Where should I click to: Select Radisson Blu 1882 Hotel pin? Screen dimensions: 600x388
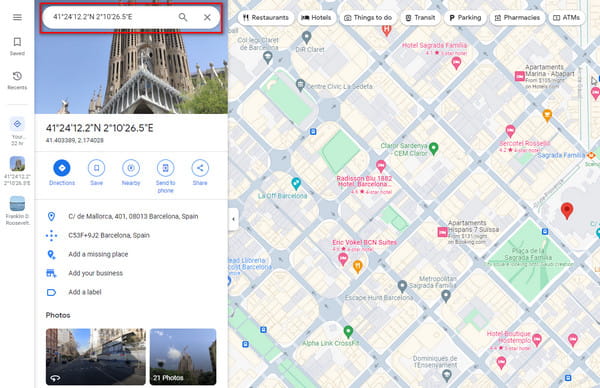(381, 167)
